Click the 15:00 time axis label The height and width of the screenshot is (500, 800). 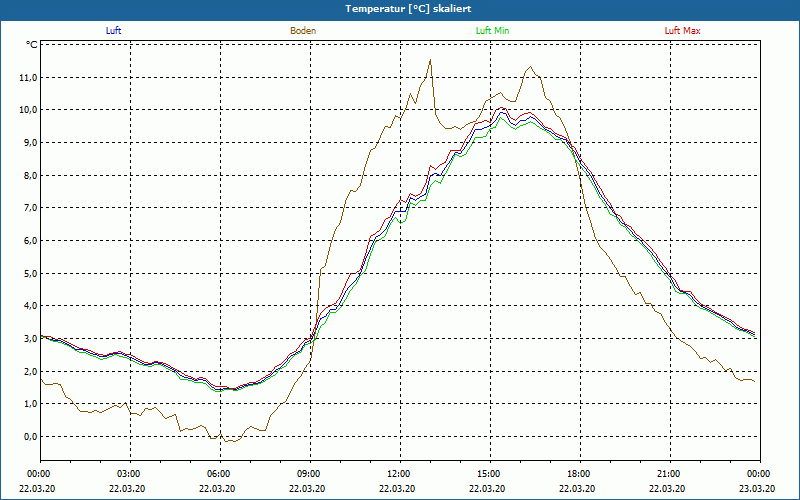pos(488,474)
